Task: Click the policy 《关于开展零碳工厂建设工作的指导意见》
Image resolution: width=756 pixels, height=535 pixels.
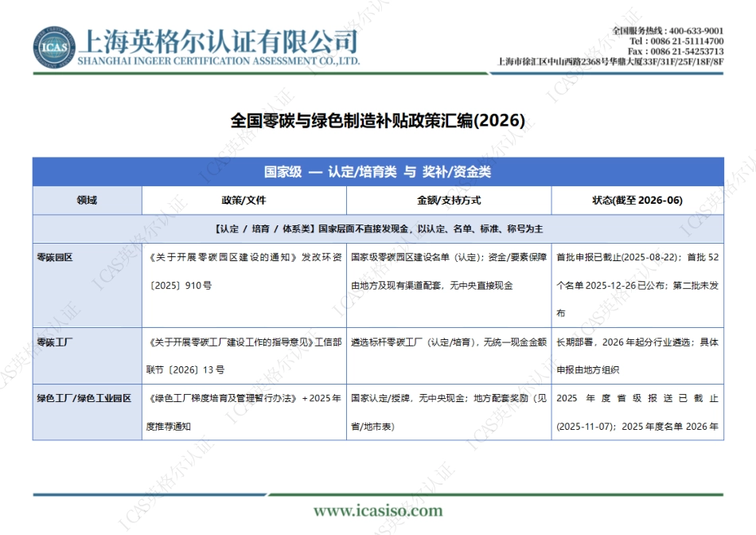Action: [x=231, y=342]
